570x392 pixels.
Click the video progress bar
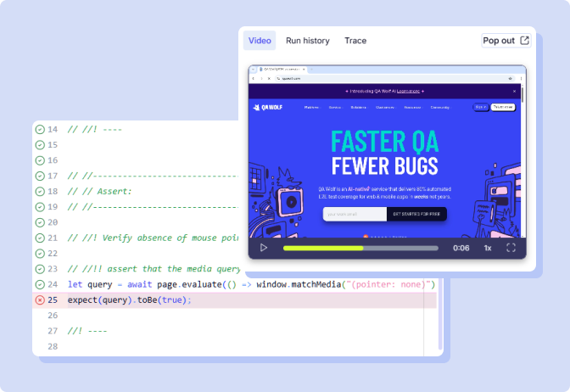point(360,249)
